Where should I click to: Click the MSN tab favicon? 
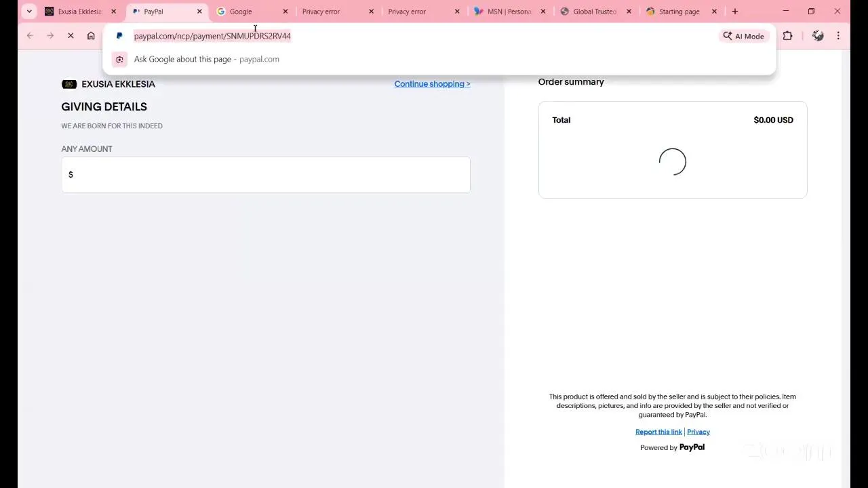[479, 12]
